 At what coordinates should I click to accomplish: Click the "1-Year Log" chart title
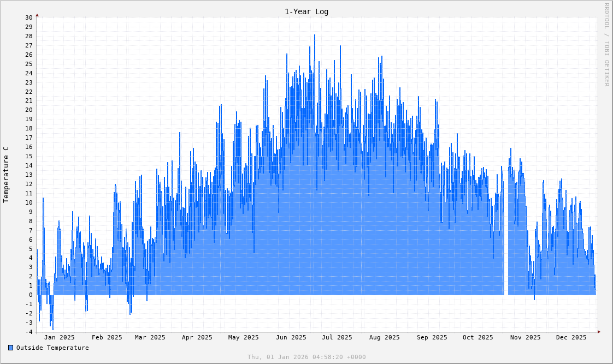click(x=306, y=11)
